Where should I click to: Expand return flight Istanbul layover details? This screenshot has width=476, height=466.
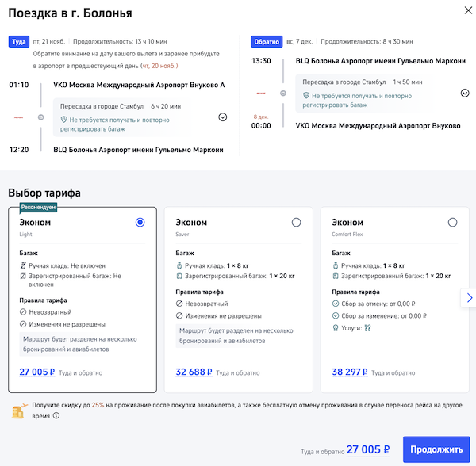point(465,93)
